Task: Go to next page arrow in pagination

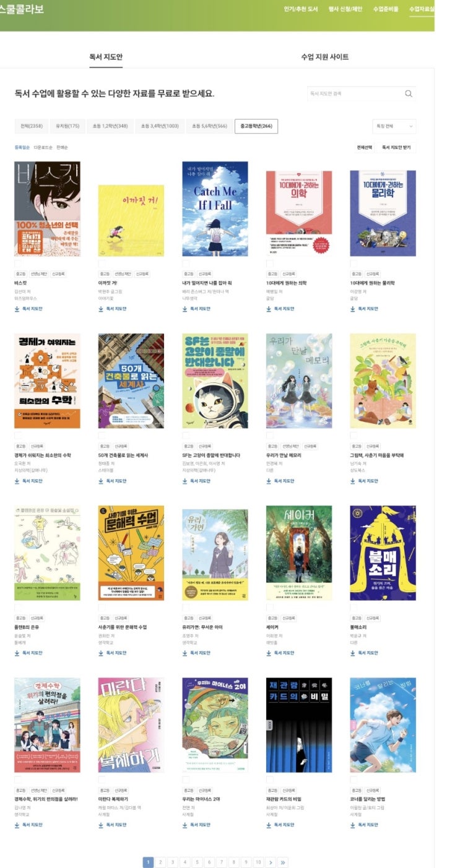Action: 271,862
